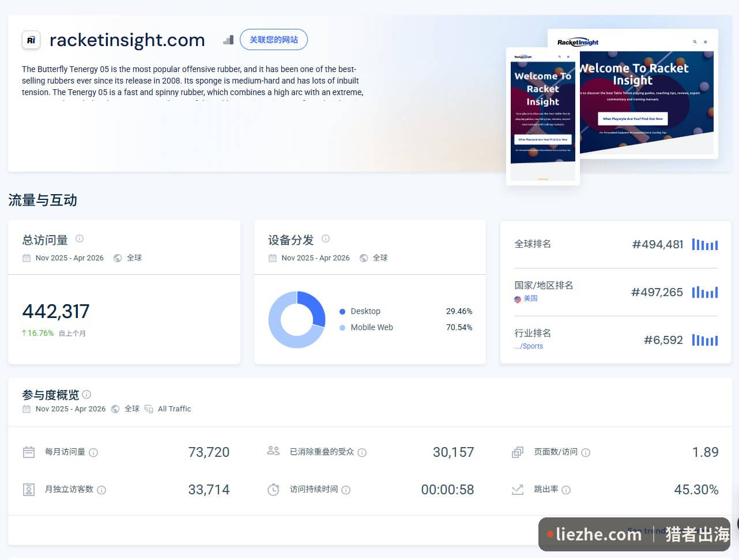Screen dimensions: 739x560
Task: Click the calendar icon in 总访问量 card
Action: 27,258
